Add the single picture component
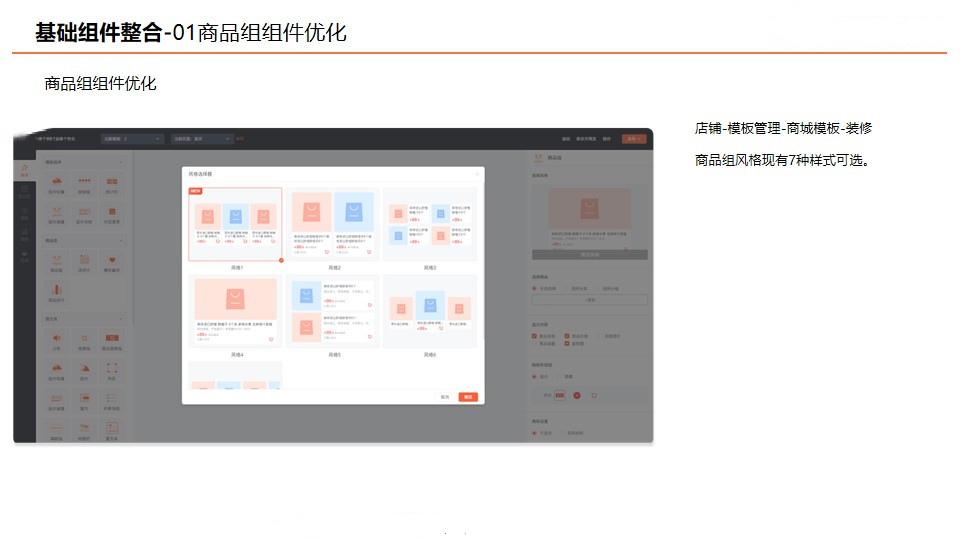Image resolution: width=960 pixels, height=540 pixels. (x=84, y=371)
